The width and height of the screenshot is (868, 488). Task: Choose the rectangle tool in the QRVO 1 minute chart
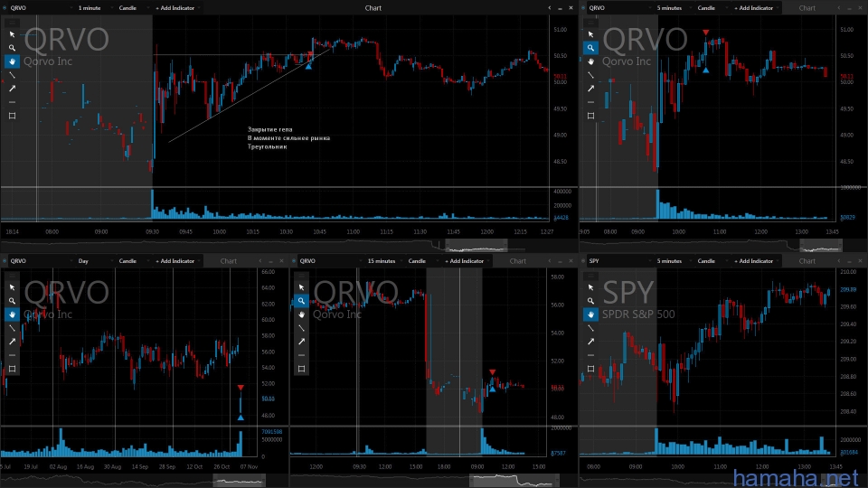pyautogui.click(x=12, y=116)
